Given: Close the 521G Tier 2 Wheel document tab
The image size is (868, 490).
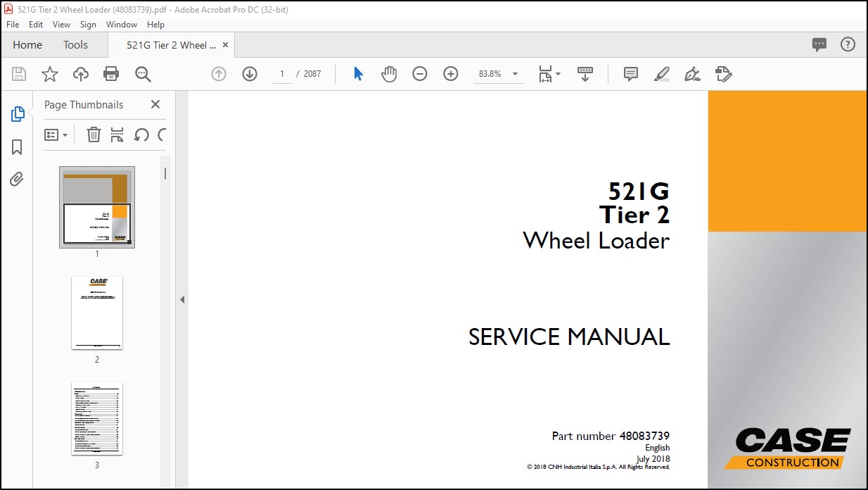Looking at the screenshot, I should 225,45.
